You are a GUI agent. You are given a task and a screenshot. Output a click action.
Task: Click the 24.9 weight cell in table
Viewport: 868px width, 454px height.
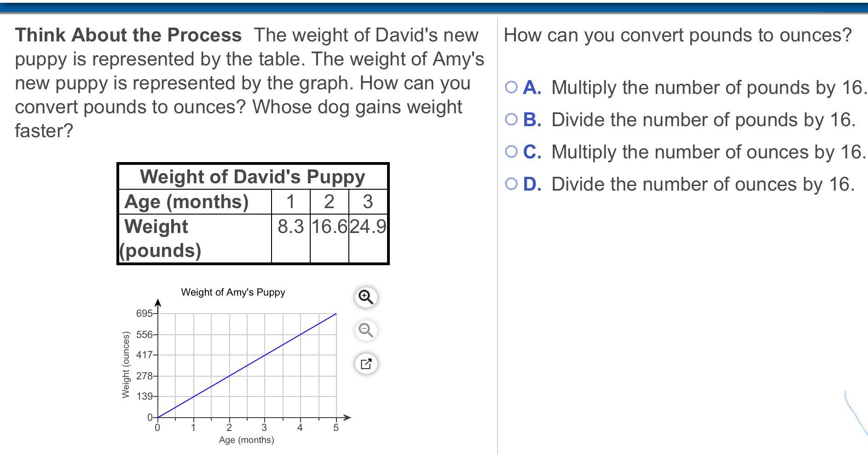[x=368, y=227]
